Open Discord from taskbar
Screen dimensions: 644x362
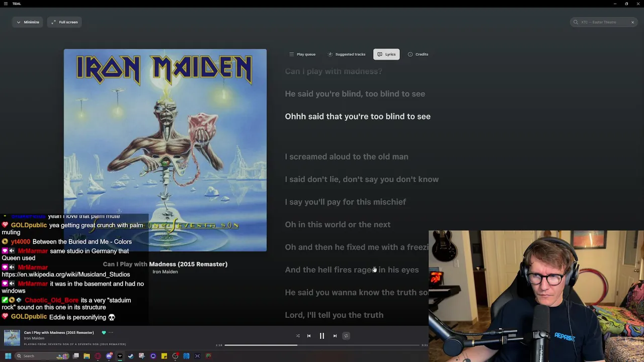point(109,356)
